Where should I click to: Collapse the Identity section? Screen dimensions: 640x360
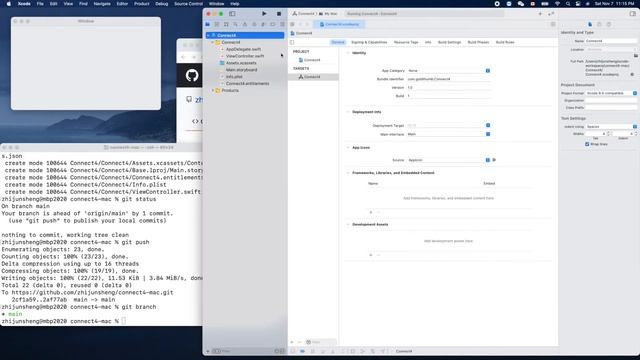tap(348, 53)
